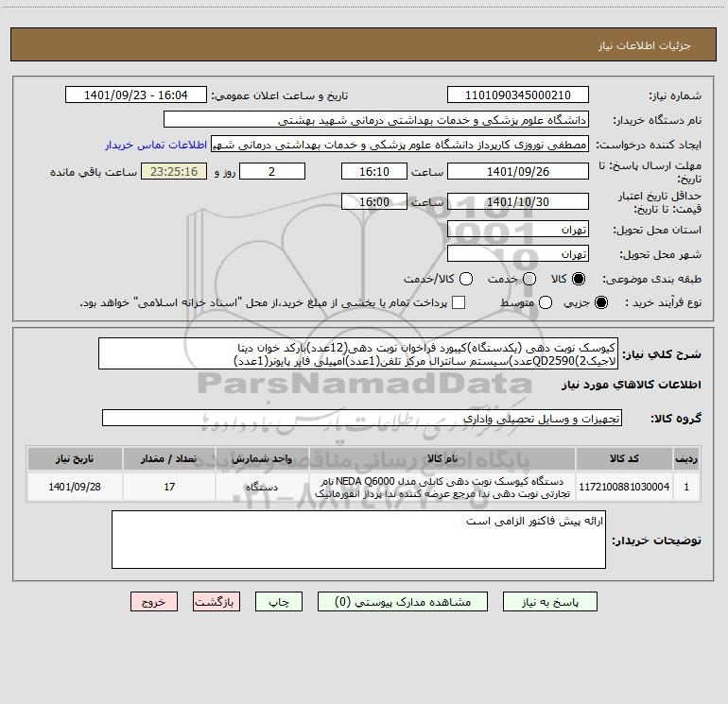The height and width of the screenshot is (704, 728).
Task: Click the بازگشت back button
Action: pos(217,602)
